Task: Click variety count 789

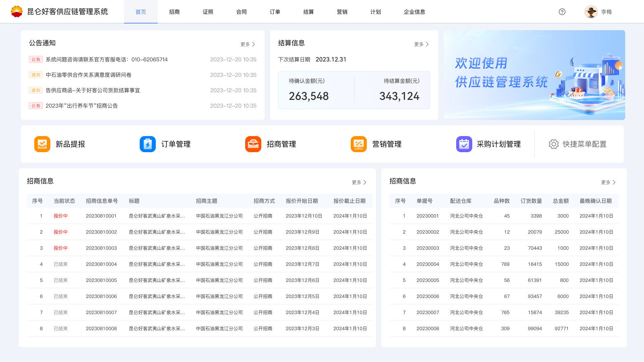Action: pyautogui.click(x=505, y=264)
